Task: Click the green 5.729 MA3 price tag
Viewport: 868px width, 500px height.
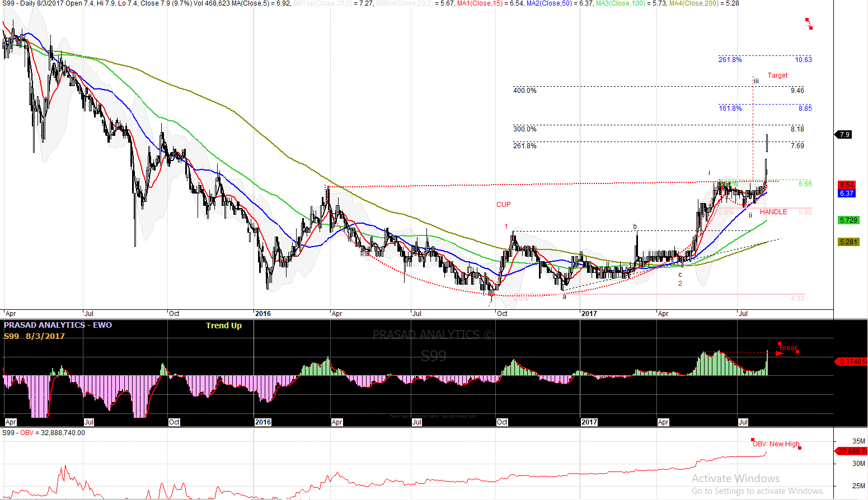Action: point(848,220)
